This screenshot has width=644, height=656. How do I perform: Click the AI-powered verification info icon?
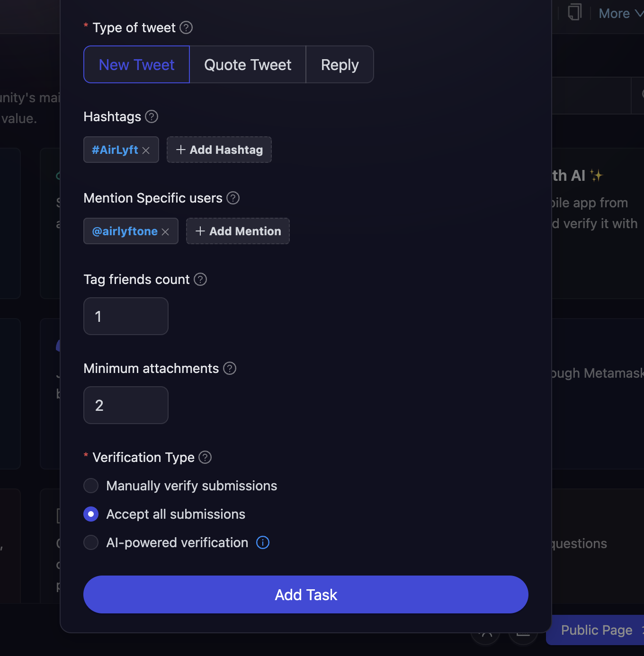262,542
